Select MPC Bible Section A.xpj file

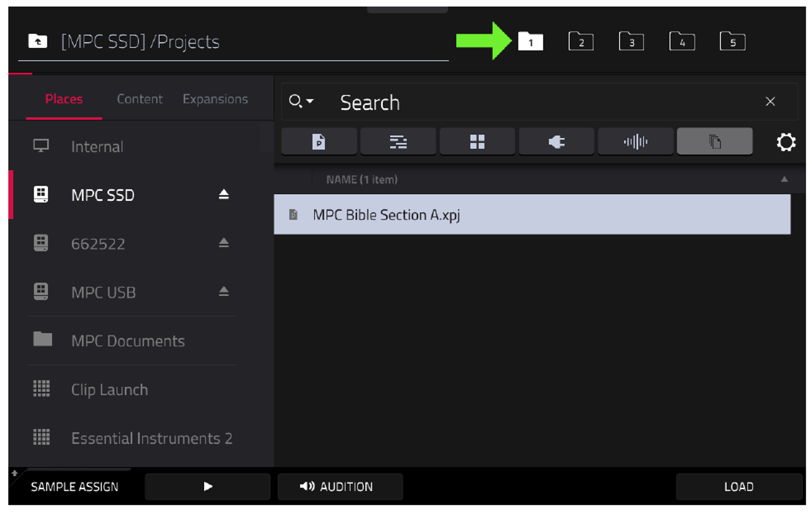tap(532, 215)
